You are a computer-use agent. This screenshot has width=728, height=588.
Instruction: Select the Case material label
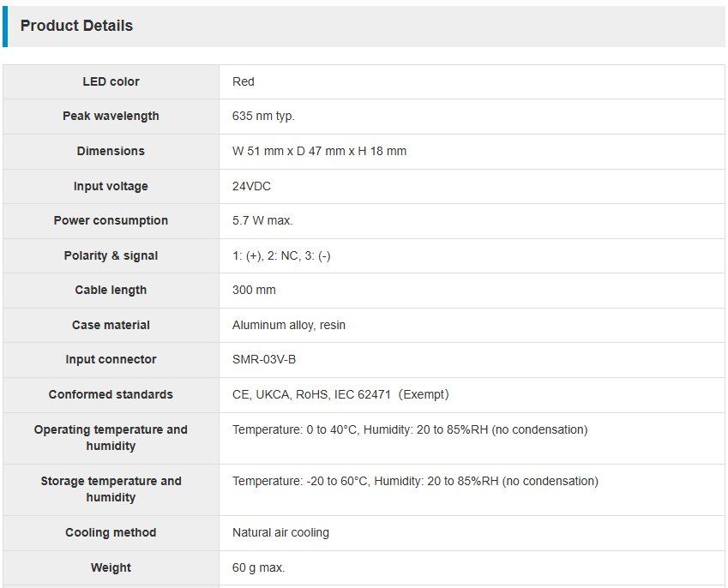(x=111, y=325)
